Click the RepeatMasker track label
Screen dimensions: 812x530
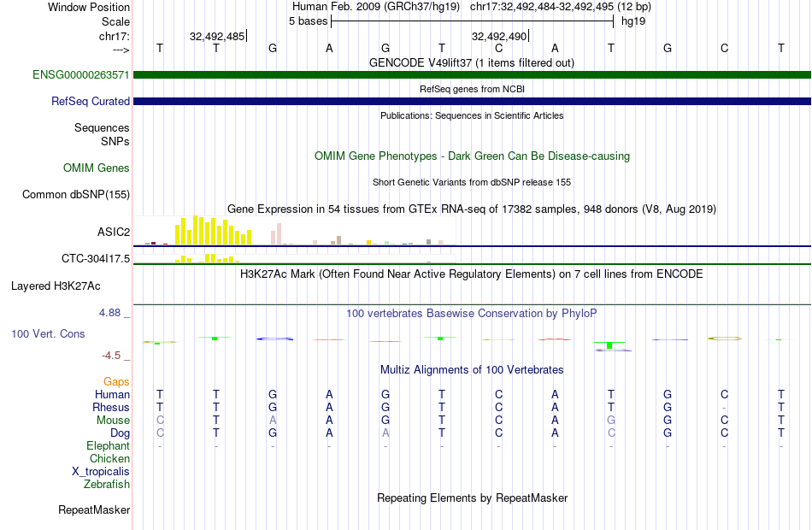tap(94, 509)
